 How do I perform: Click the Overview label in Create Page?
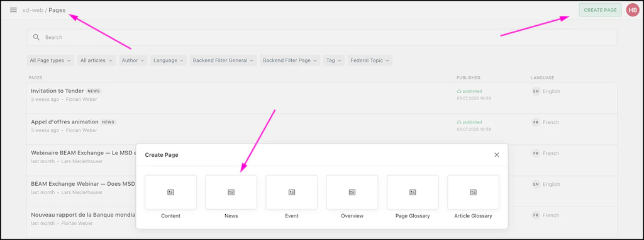click(x=352, y=215)
